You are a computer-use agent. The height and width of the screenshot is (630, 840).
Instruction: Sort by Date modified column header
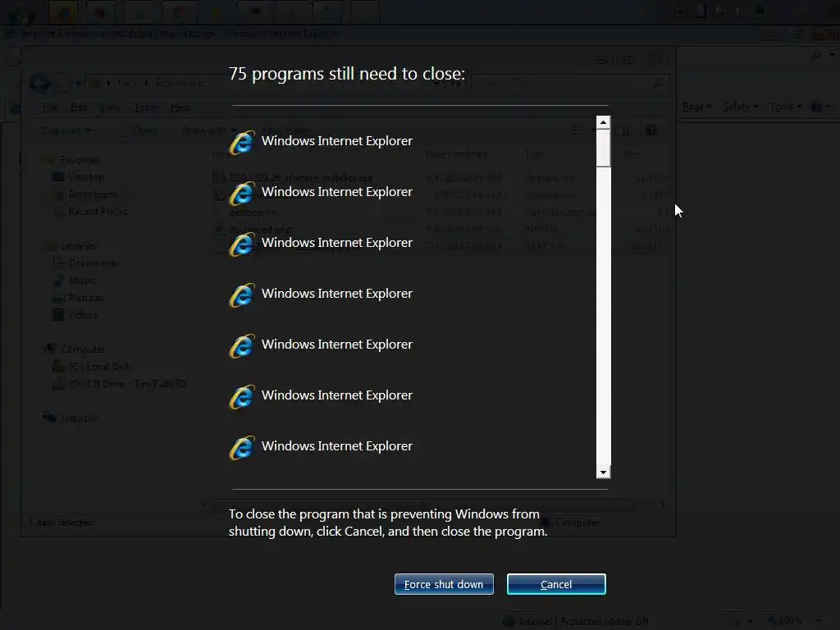pyautogui.click(x=456, y=154)
